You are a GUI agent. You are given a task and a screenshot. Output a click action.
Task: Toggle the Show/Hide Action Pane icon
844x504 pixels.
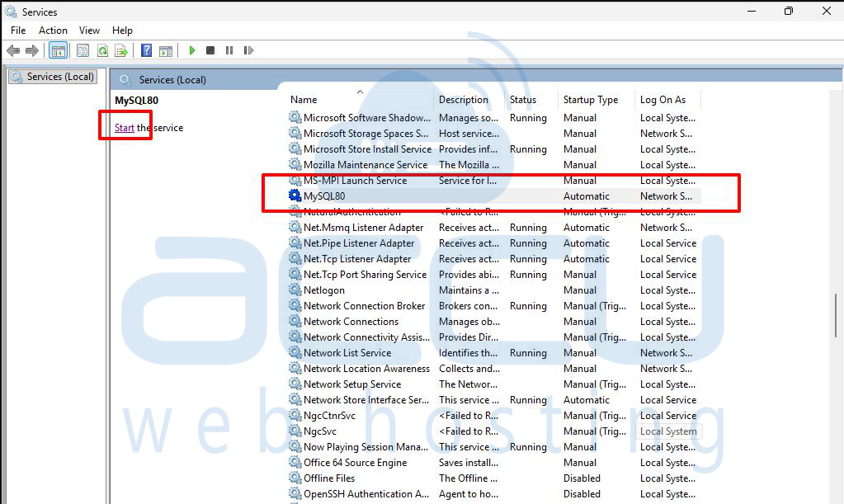click(x=166, y=50)
